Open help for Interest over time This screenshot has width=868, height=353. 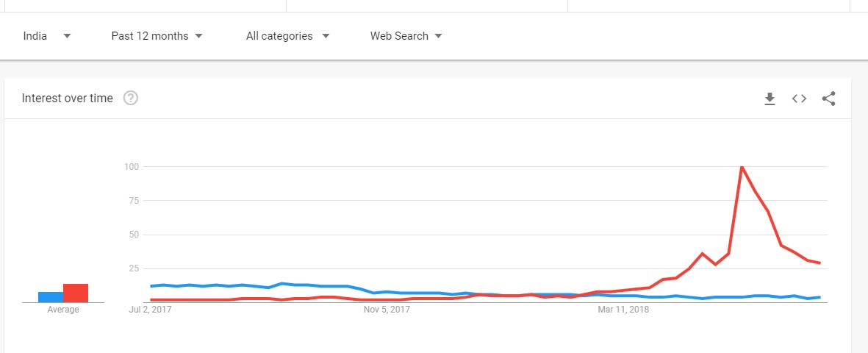(x=131, y=99)
